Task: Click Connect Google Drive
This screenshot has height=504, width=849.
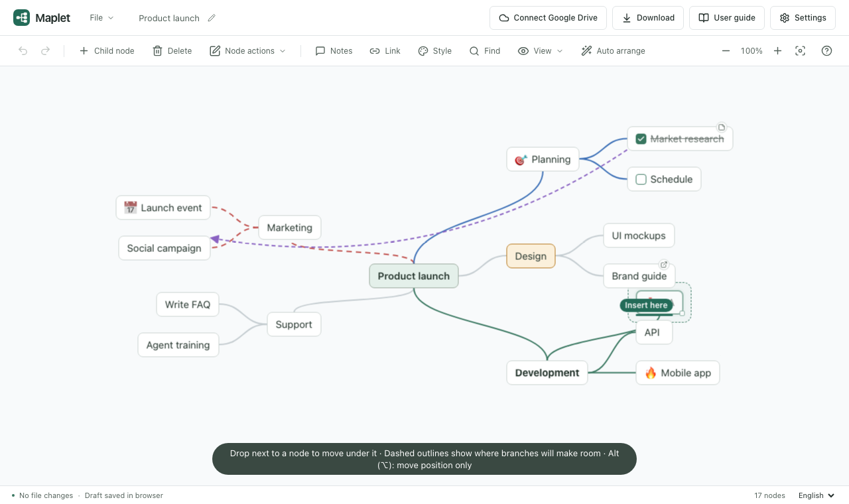Action: [548, 18]
